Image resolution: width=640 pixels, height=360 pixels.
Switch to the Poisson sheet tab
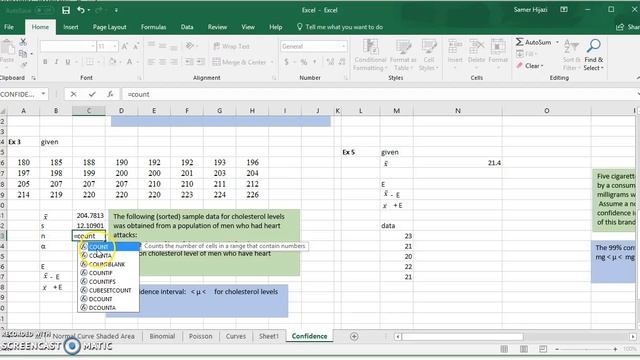click(x=200, y=336)
